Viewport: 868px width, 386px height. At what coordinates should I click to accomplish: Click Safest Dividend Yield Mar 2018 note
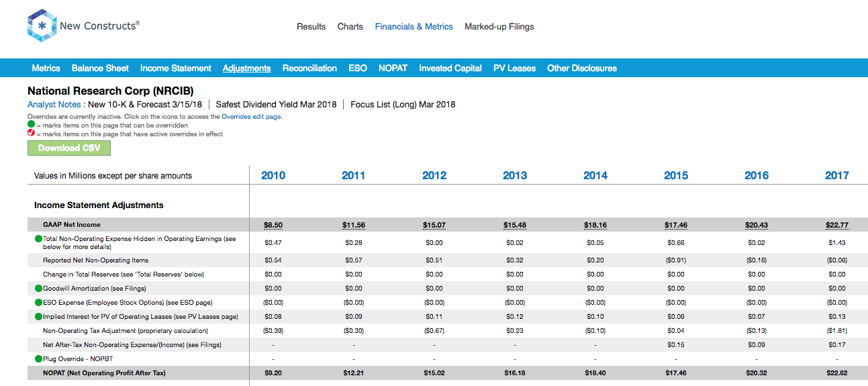point(276,104)
